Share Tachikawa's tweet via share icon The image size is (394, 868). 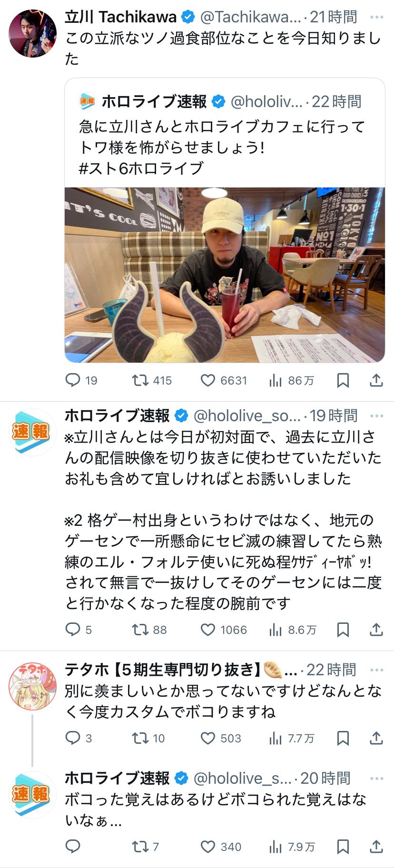[376, 380]
